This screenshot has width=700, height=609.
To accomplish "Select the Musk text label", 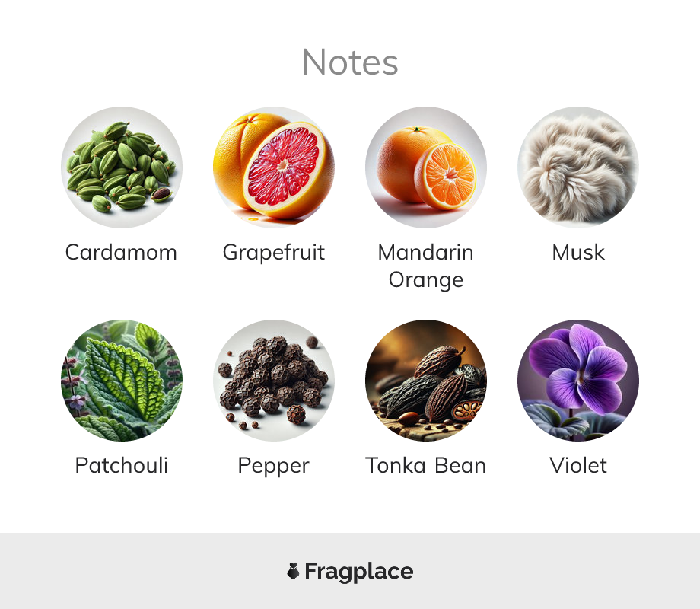I will click(x=578, y=252).
